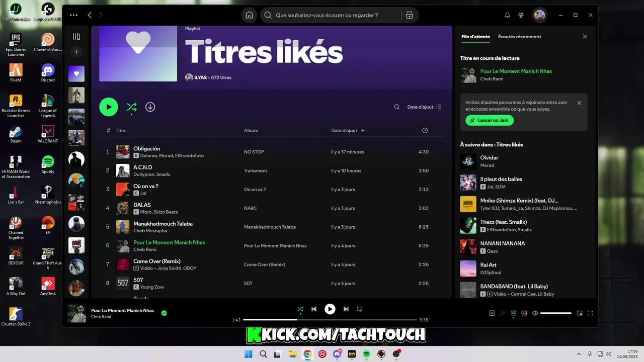Select Olvidar in the queue
The width and height of the screenshot is (644, 362).
click(x=524, y=161)
